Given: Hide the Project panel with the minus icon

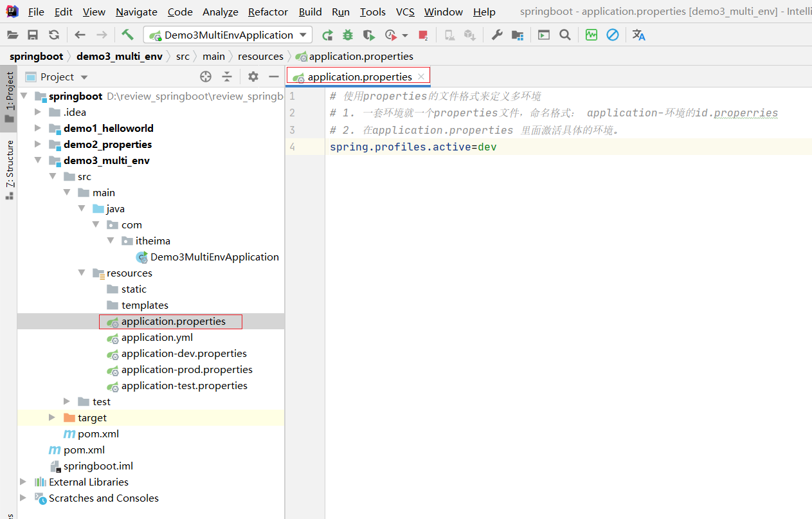Looking at the screenshot, I should pyautogui.click(x=274, y=77).
